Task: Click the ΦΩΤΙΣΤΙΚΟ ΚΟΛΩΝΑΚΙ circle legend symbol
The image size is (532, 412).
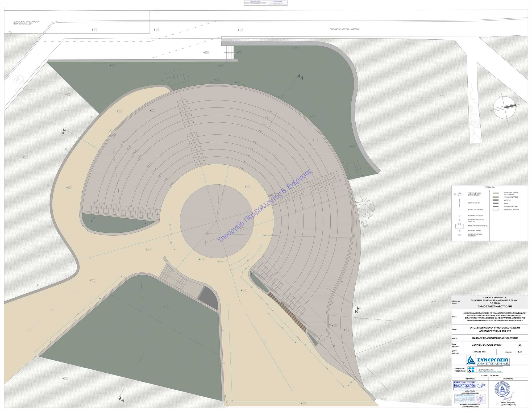Action: click(459, 216)
